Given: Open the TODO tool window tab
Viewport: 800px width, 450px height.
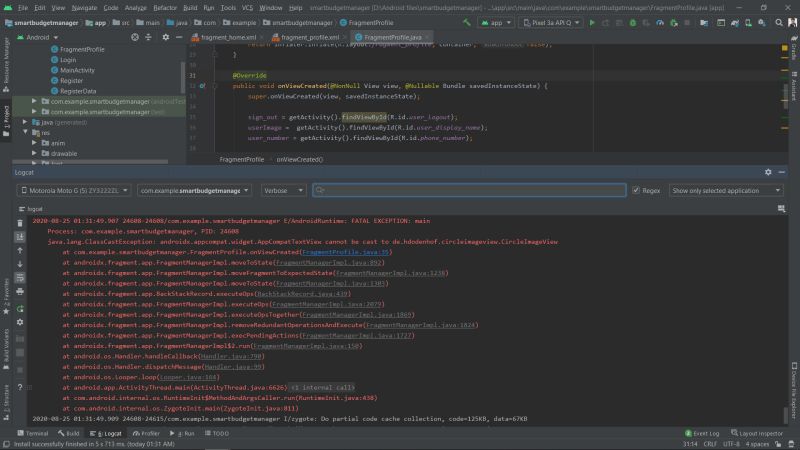Looking at the screenshot, I should coord(217,433).
